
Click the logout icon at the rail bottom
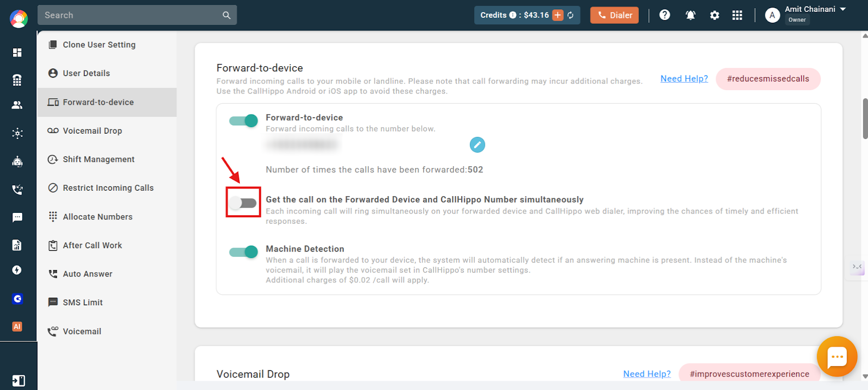[18, 380]
